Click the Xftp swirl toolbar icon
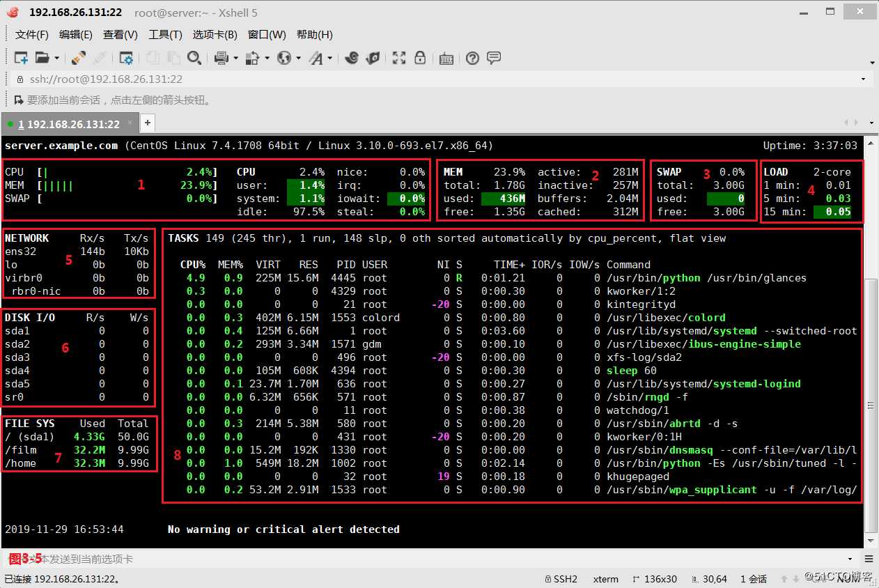Screen dimensions: 879x588 click(x=352, y=59)
